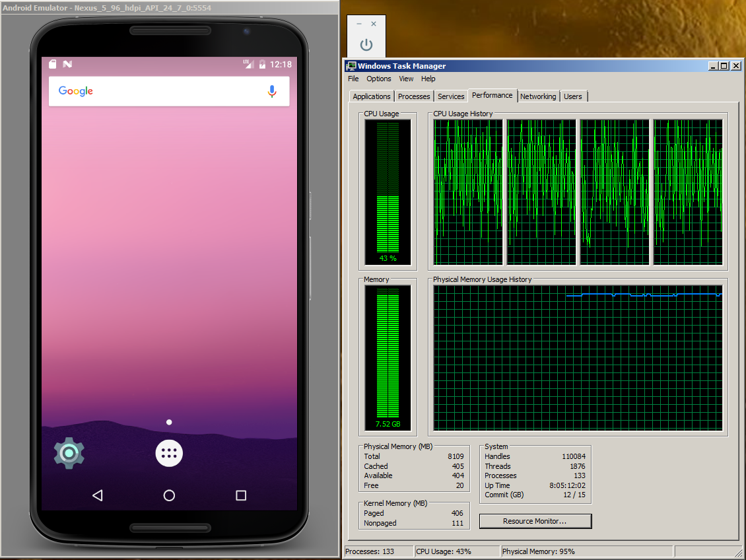
Task: Click the Android Emulator window title bar
Action: pos(170,8)
